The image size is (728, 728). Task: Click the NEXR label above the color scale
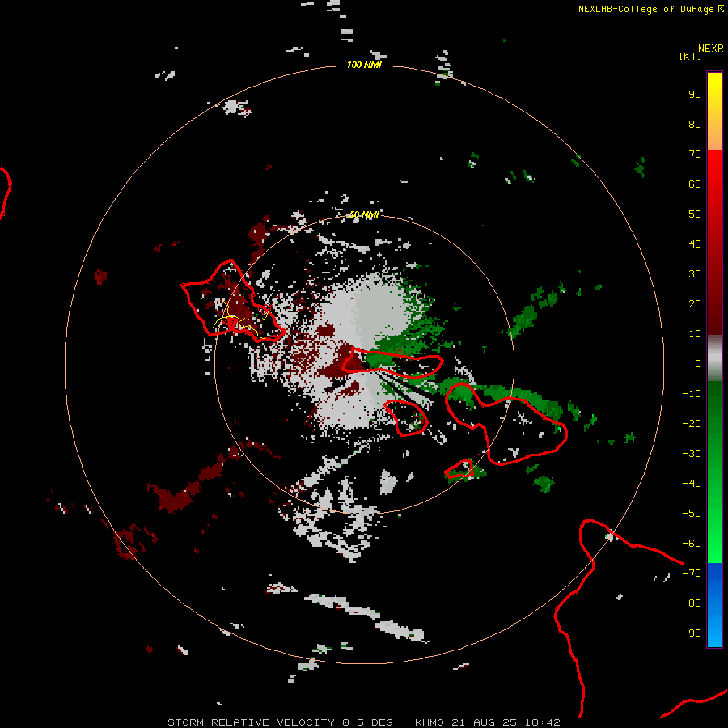(711, 49)
